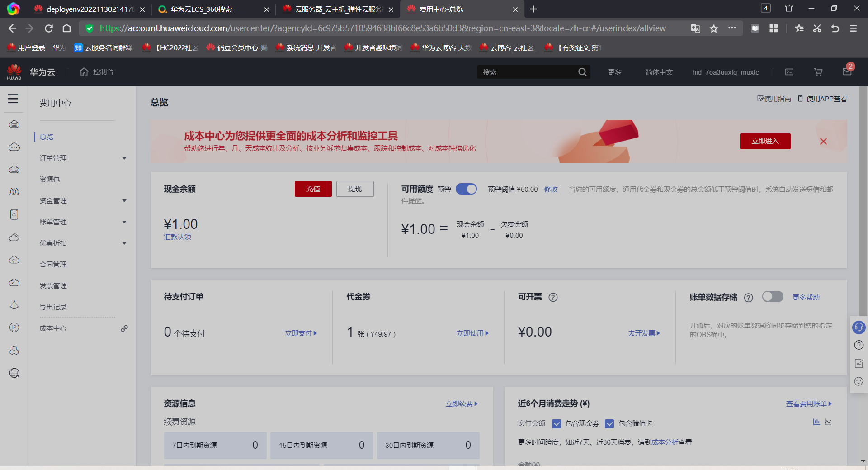Select 总览 in the sidebar

coord(46,137)
